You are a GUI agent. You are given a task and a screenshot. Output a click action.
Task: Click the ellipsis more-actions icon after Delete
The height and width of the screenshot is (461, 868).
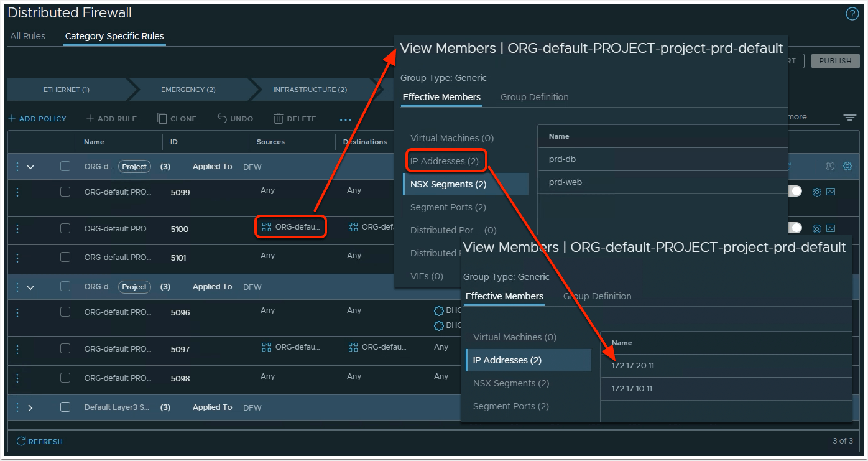point(346,119)
